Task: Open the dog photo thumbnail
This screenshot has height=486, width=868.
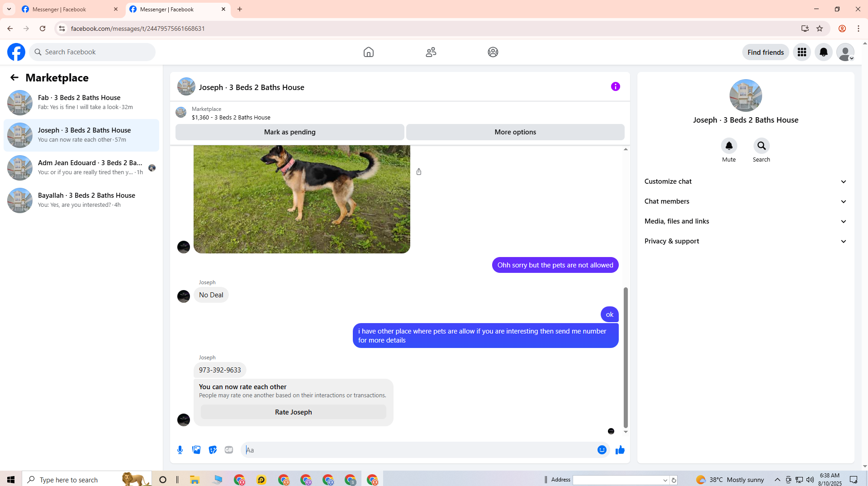Action: tap(302, 199)
